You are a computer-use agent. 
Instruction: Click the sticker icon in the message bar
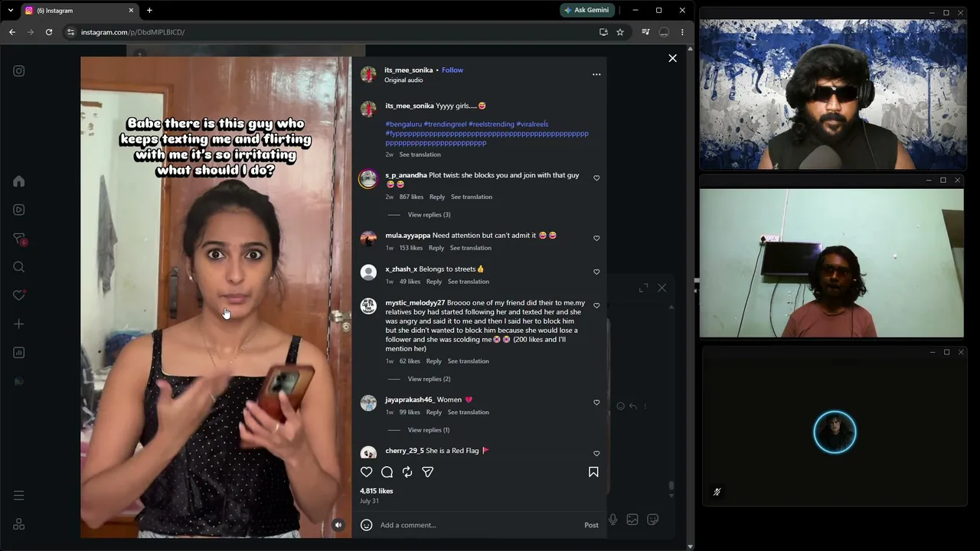[652, 520]
